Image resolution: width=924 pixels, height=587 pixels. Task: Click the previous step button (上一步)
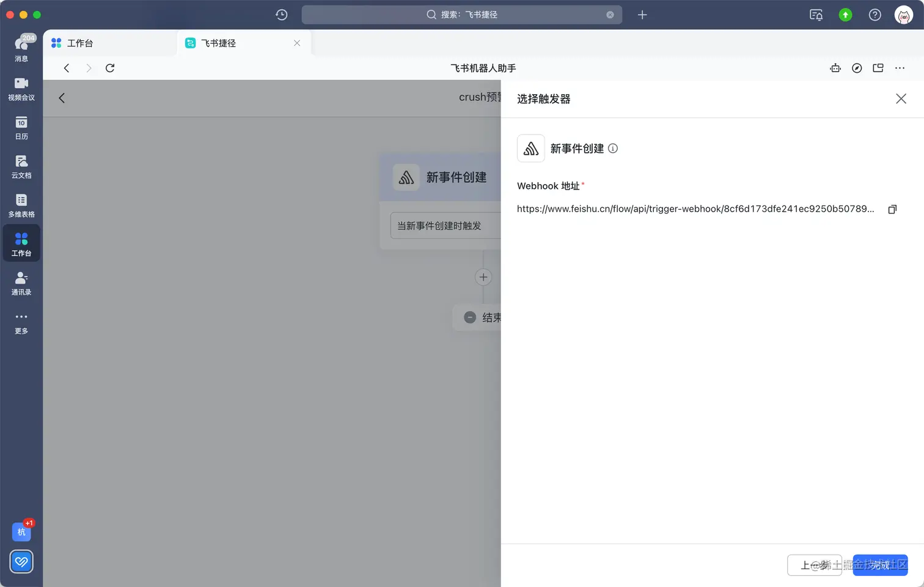(x=815, y=565)
